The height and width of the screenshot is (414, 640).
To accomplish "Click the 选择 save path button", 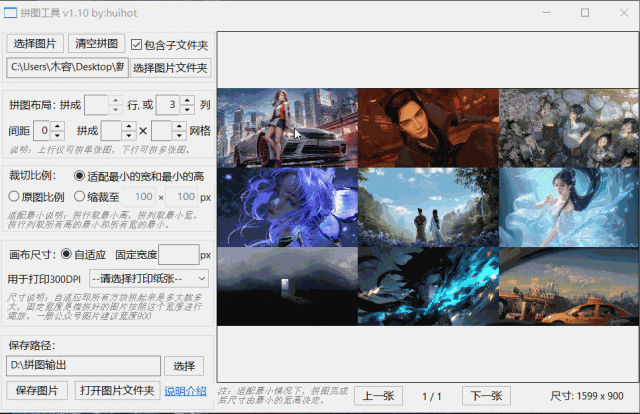I will [x=184, y=366].
